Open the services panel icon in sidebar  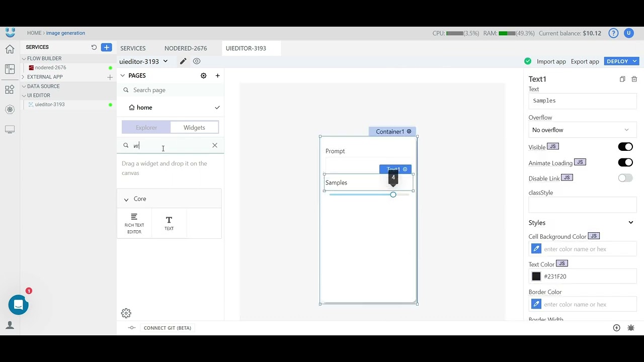pos(10,69)
